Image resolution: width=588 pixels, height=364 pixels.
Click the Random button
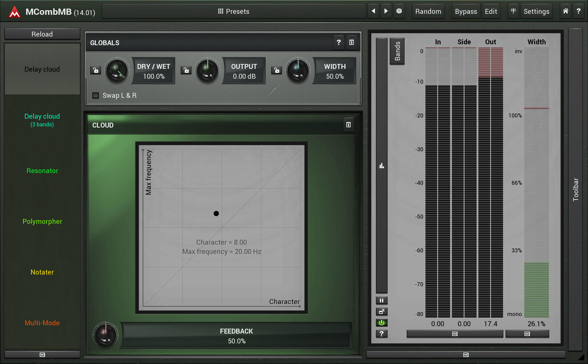pyautogui.click(x=428, y=11)
